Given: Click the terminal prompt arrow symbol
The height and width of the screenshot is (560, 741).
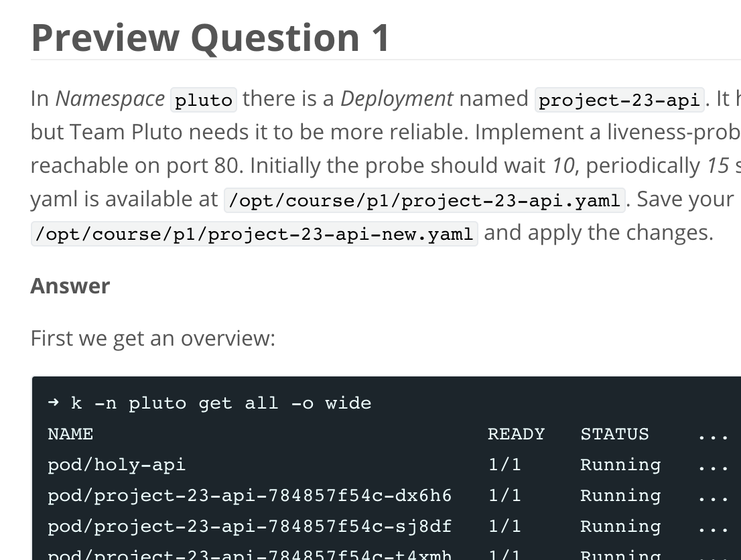Looking at the screenshot, I should (54, 403).
